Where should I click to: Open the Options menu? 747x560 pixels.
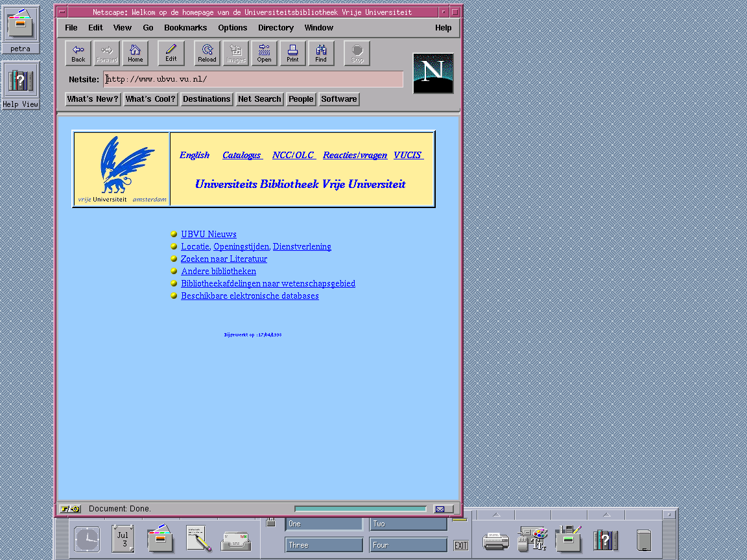pos(233,28)
